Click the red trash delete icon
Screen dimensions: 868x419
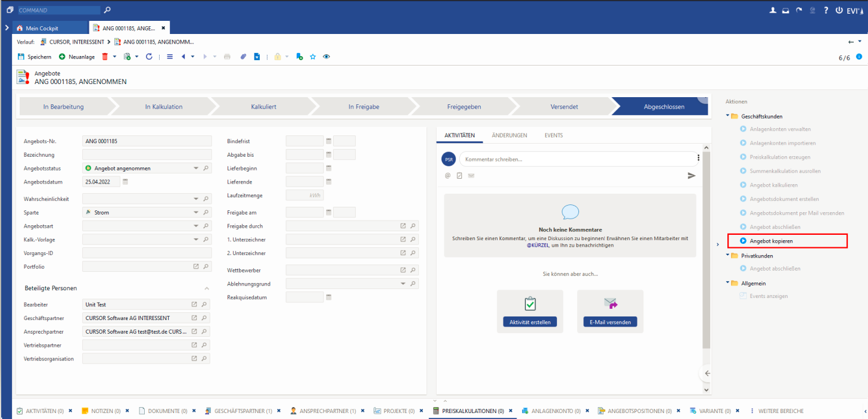click(105, 57)
